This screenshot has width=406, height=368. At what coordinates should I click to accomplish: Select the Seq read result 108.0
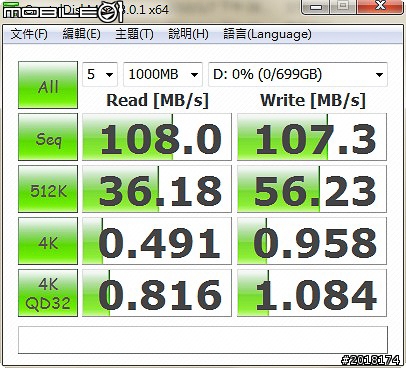coord(157,137)
